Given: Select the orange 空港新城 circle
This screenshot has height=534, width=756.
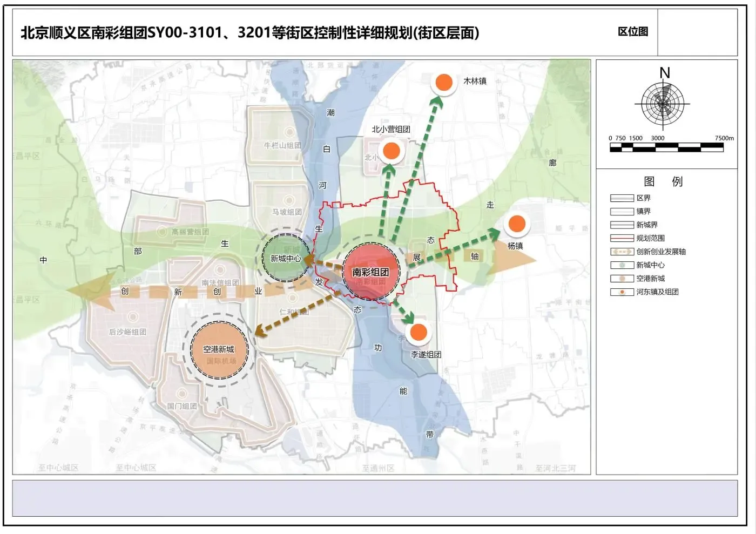Looking at the screenshot, I should tap(219, 350).
